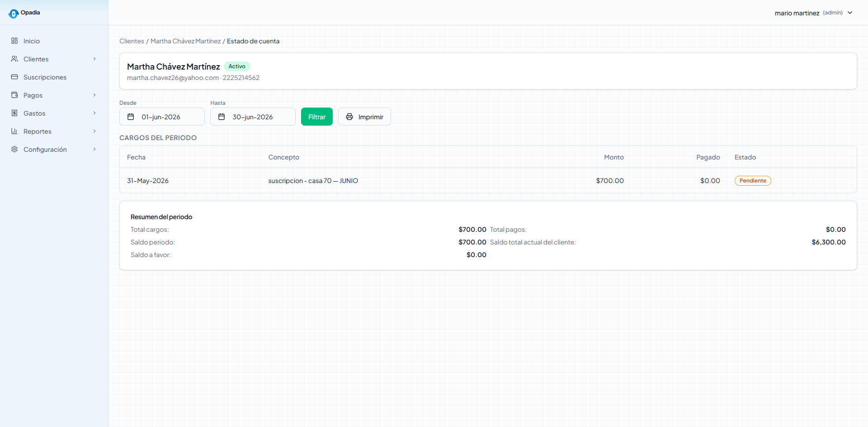Open Suscripciones in the sidebar
Viewport: 868px width, 427px height.
pyautogui.click(x=54, y=77)
